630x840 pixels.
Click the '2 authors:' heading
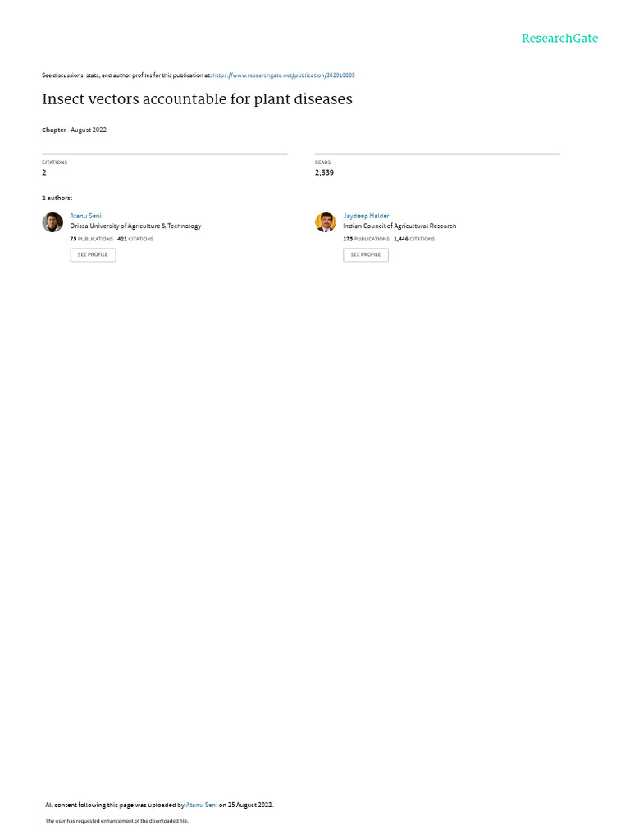pos(57,199)
